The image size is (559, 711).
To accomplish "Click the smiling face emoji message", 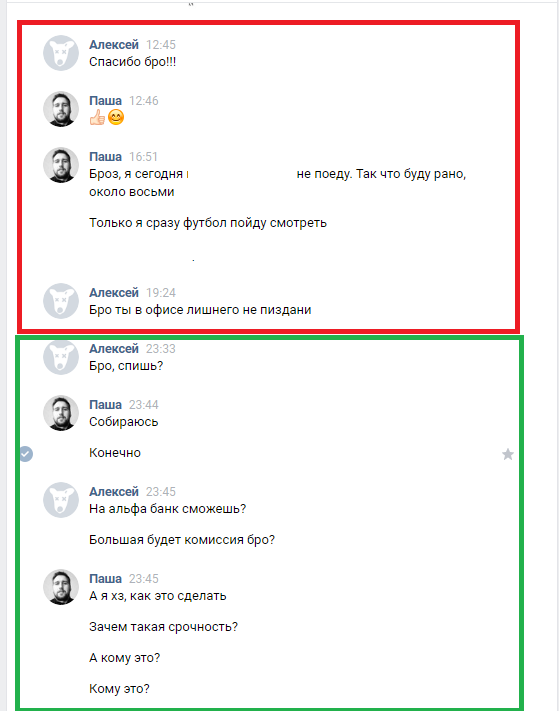I will pyautogui.click(x=116, y=118).
